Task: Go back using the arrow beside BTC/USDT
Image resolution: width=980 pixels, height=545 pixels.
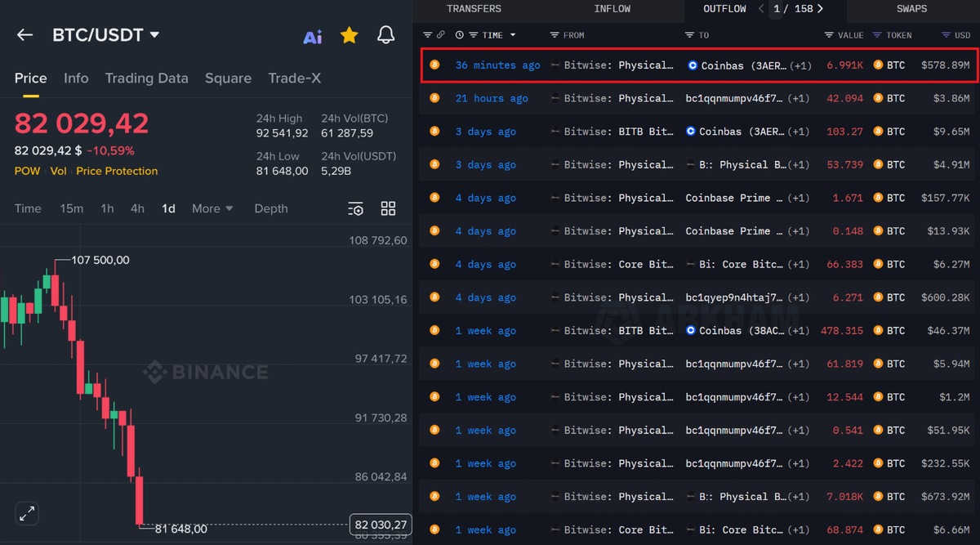Action: point(24,35)
